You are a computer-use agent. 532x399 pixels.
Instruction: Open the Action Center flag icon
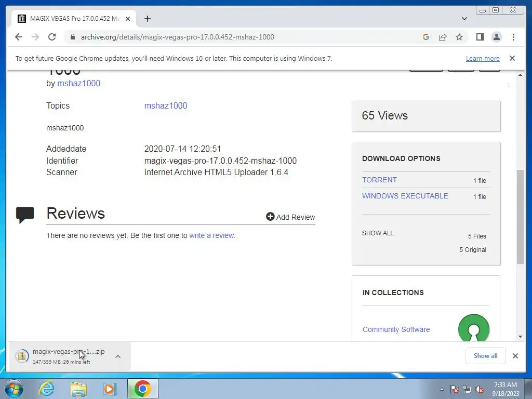click(x=455, y=389)
